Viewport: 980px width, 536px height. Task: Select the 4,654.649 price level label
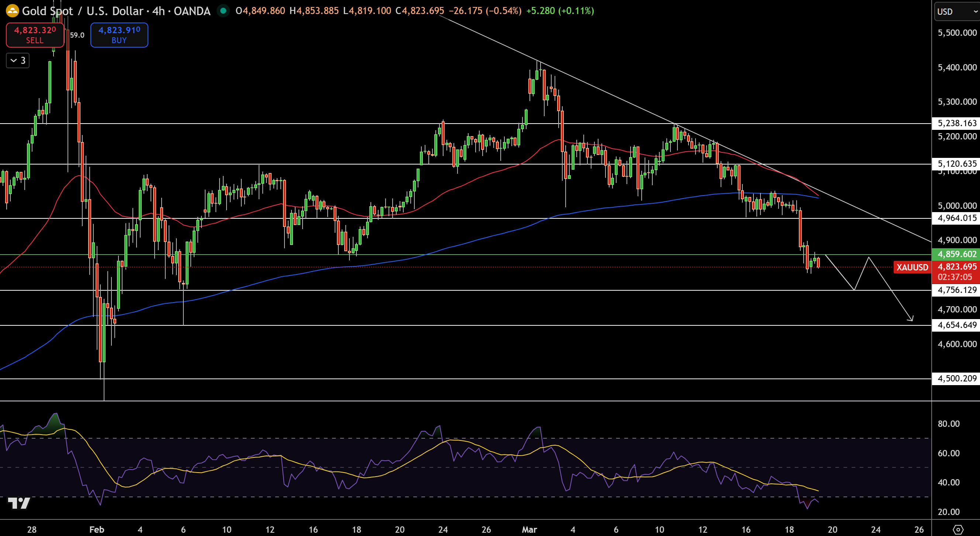pos(956,325)
